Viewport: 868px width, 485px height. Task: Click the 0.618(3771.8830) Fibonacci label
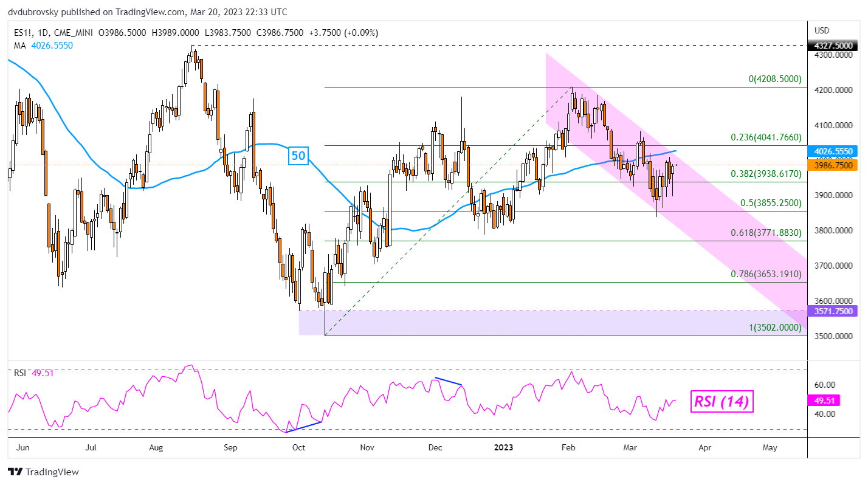tap(766, 232)
